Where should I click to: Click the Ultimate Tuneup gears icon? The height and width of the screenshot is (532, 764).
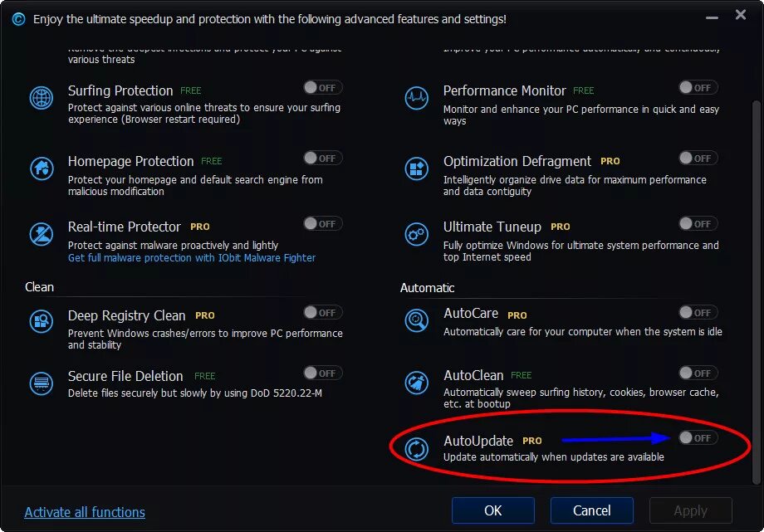(x=417, y=234)
